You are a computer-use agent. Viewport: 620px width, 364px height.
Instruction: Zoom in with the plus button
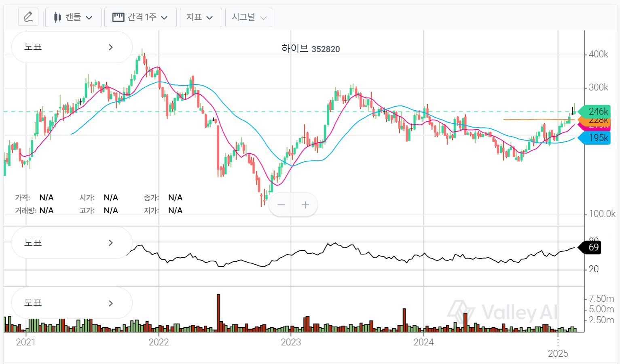click(305, 205)
